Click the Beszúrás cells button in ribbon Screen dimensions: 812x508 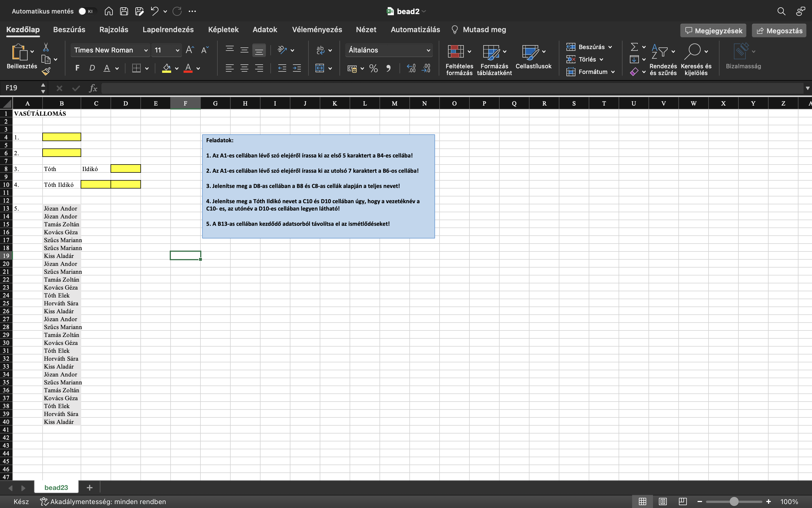(x=589, y=47)
